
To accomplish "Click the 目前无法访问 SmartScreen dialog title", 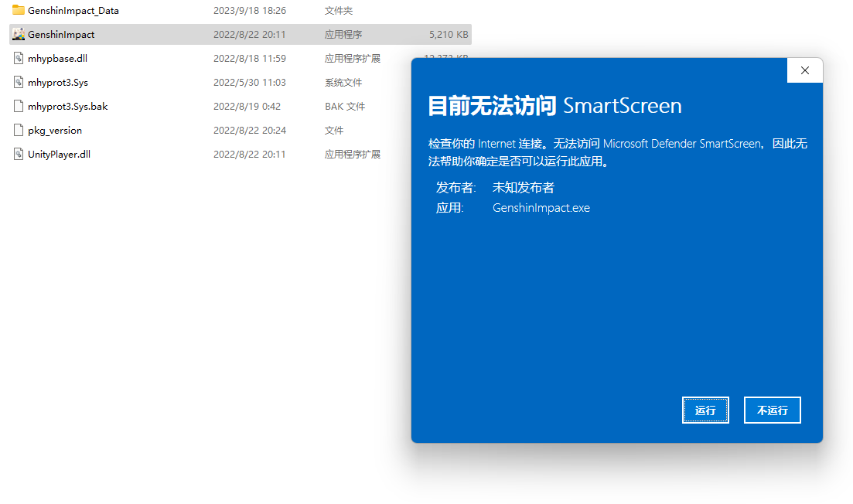I will point(554,106).
